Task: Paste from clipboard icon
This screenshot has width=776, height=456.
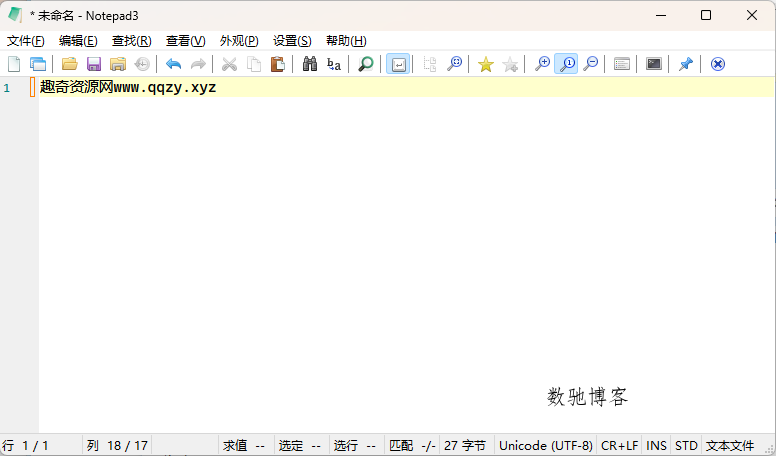Action: [278, 64]
